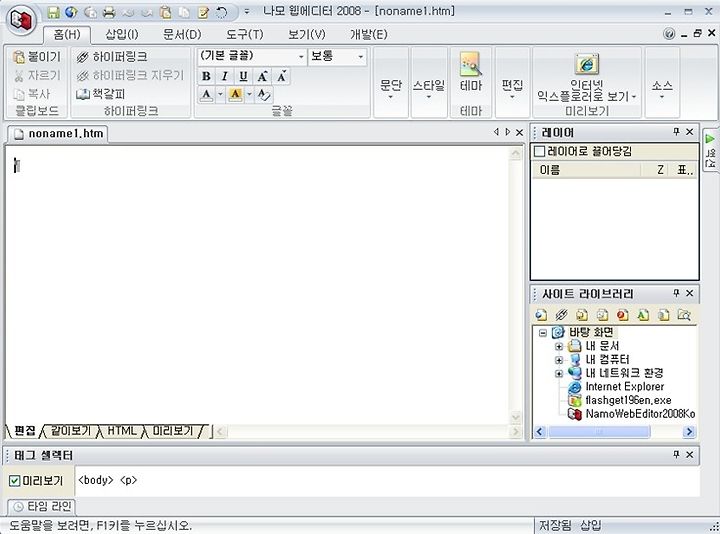
Task: Open the 개발(E) ribbon tab
Action: [x=369, y=34]
